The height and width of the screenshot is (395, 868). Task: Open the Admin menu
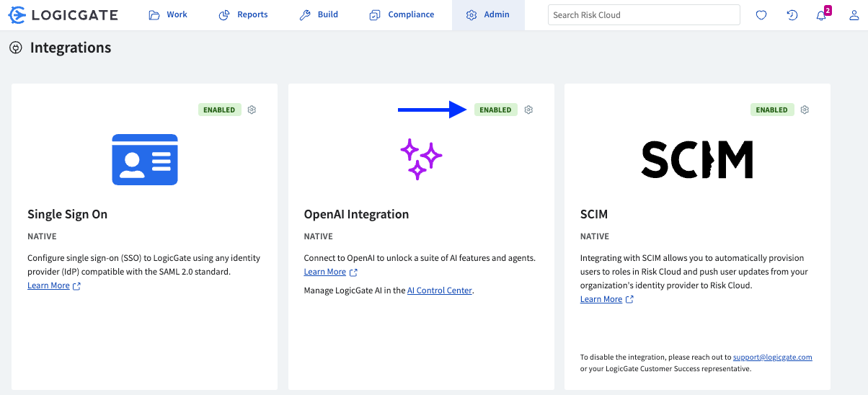click(x=488, y=14)
